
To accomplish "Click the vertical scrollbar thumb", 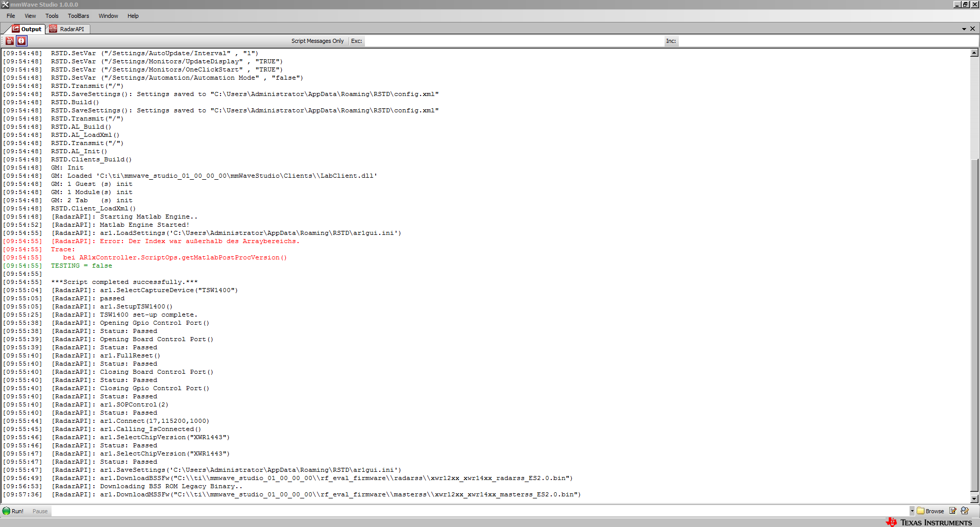I will (974, 324).
